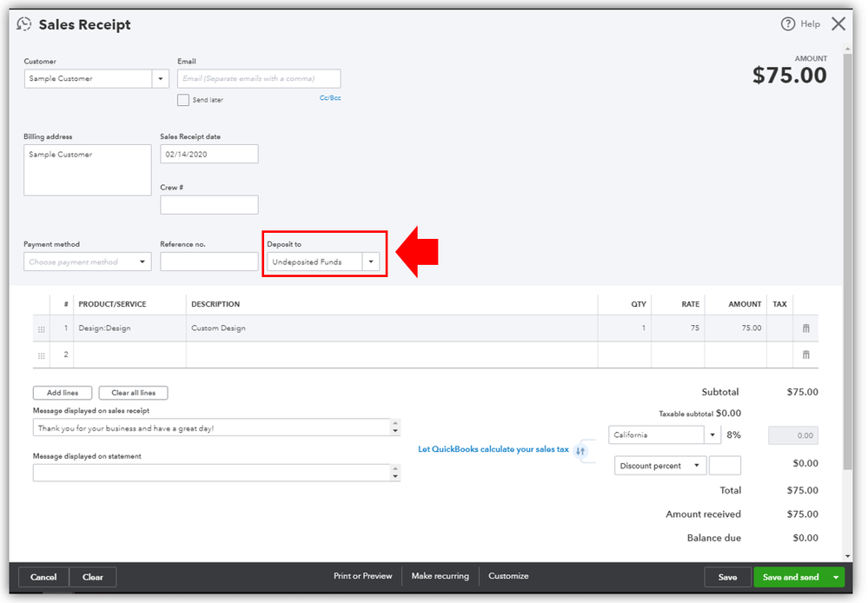Screen dimensions: 868x603
Task: Step up the sales receipt message box
Action: point(395,424)
